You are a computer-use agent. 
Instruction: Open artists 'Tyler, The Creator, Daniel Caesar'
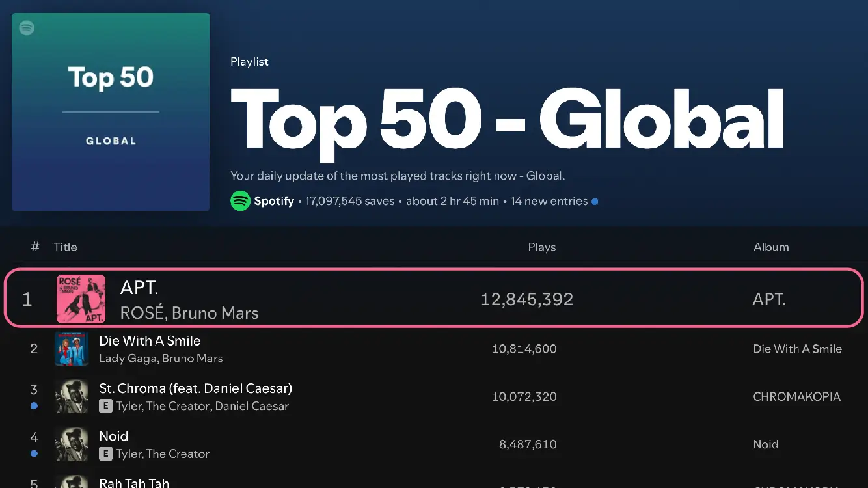coord(202,406)
